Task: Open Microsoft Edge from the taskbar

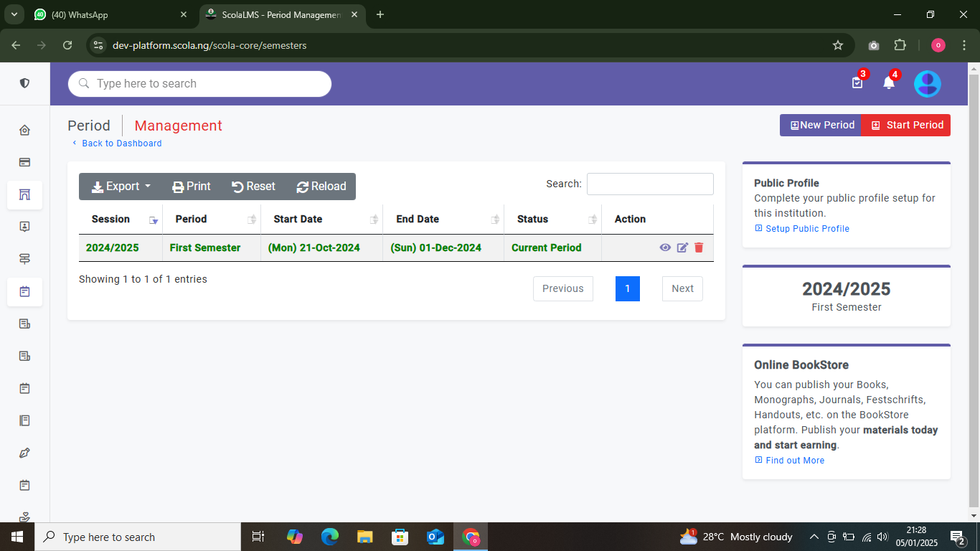Action: pyautogui.click(x=330, y=537)
